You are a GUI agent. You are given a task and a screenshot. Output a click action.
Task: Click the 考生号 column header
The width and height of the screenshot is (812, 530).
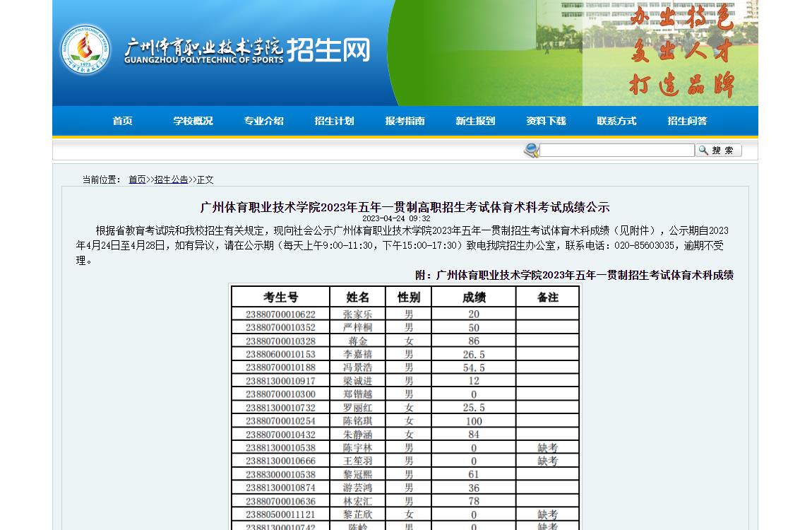[281, 297]
